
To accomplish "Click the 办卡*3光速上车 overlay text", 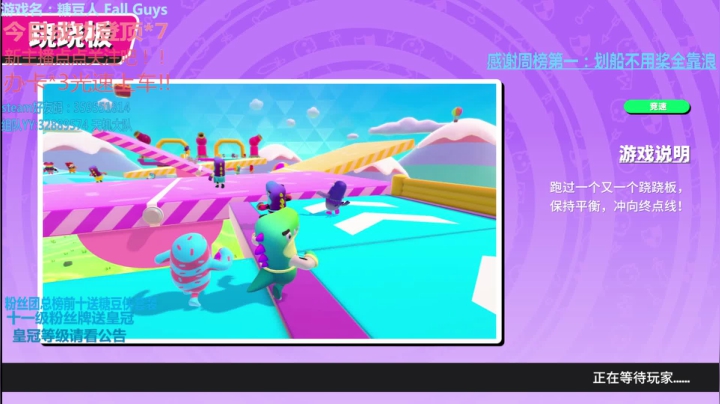I will point(87,84).
